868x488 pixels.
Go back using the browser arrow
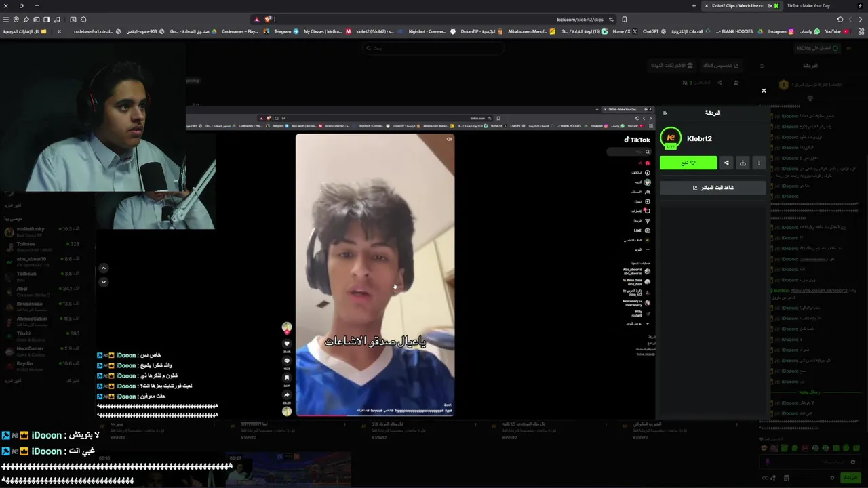pyautogui.click(x=862, y=20)
